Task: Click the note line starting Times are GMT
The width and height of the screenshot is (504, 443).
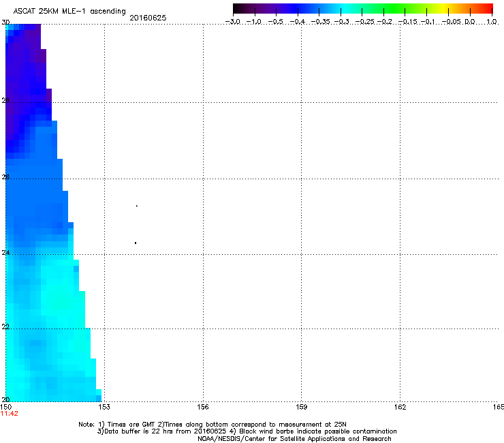Action: pos(212,425)
